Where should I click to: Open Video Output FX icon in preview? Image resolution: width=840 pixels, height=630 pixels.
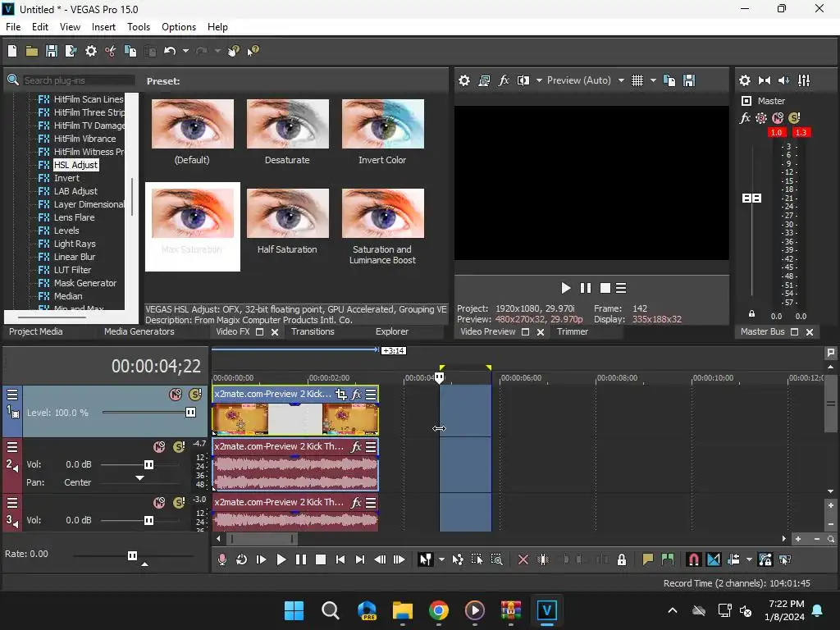tap(504, 80)
